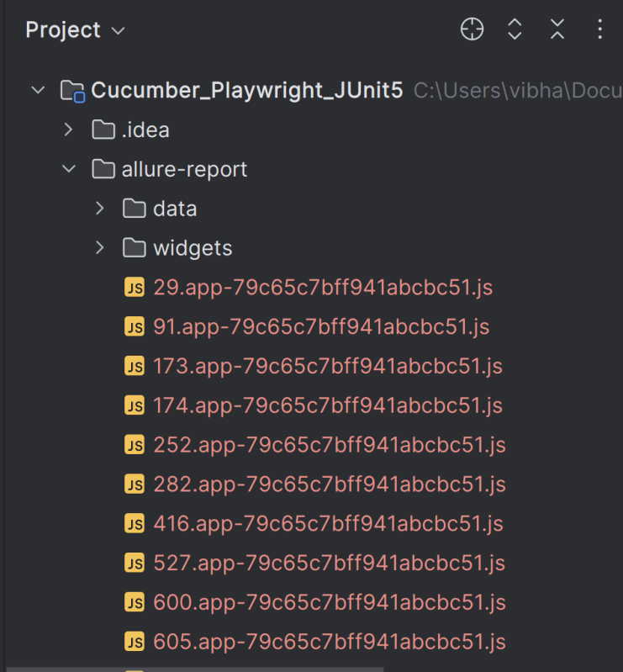Collapse the allure-report folder arrow
This screenshot has height=672, width=623.
coord(69,169)
